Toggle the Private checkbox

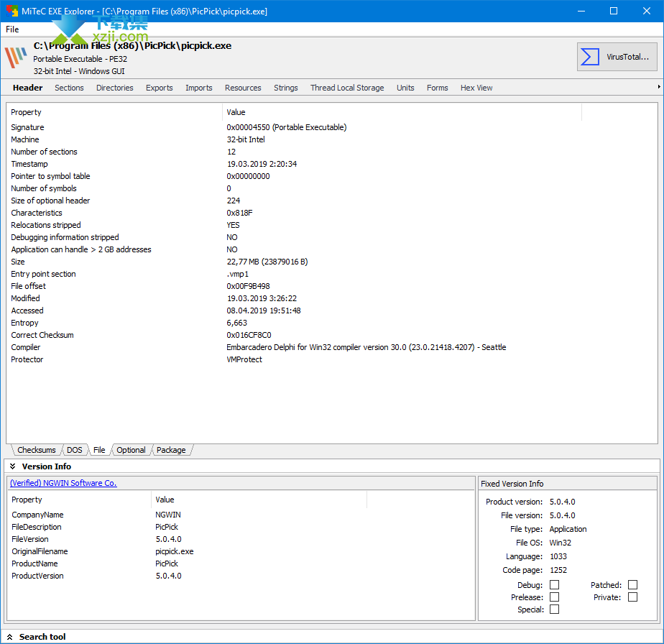(632, 597)
